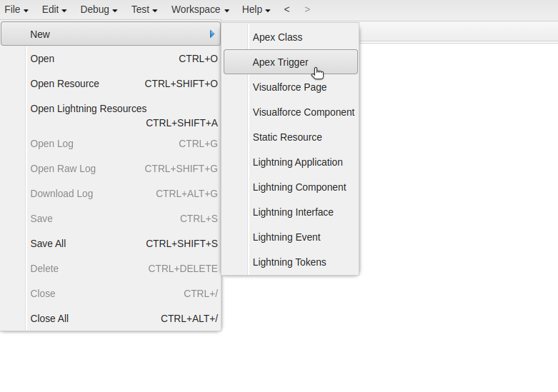This screenshot has height=392, width=558.
Task: Create a new Visualforce Page
Action: pyautogui.click(x=289, y=87)
